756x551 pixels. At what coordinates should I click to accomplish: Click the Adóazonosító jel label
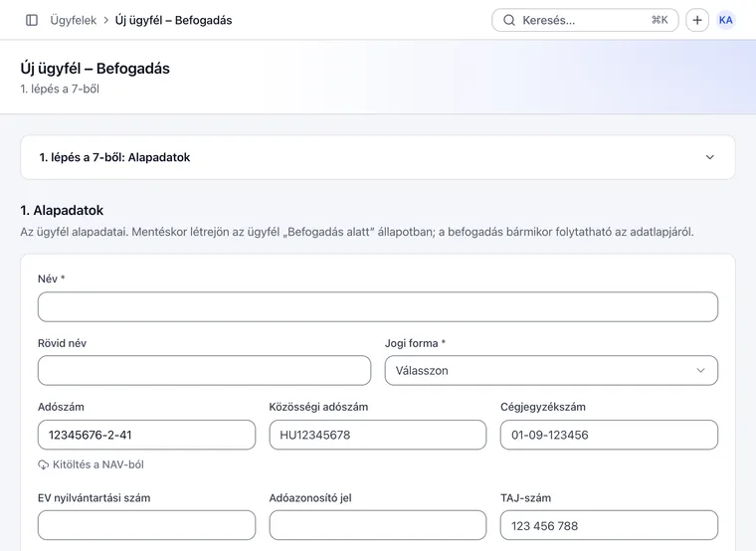[310, 498]
